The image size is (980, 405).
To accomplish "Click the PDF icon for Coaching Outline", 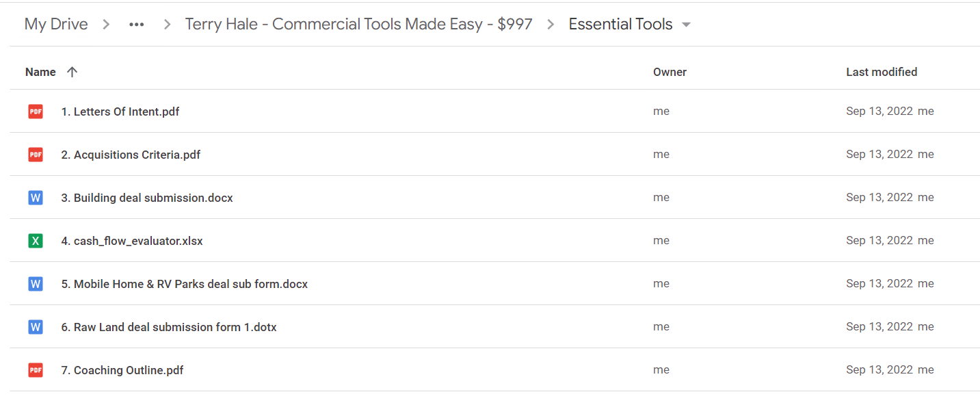I will click(36, 369).
